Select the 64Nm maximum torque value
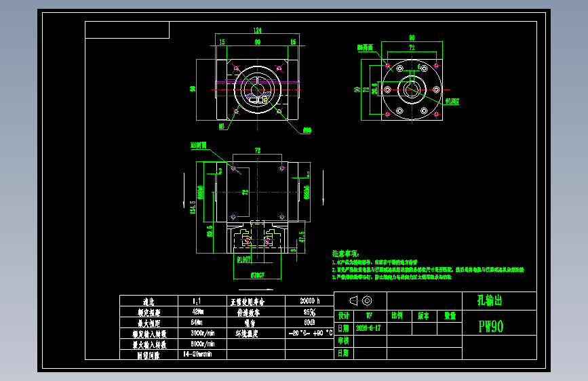Viewport: 588px width, 381px height. (197, 322)
